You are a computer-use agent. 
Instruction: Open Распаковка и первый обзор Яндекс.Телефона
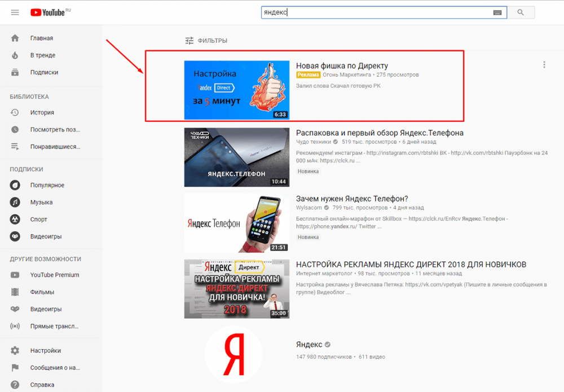tap(380, 133)
